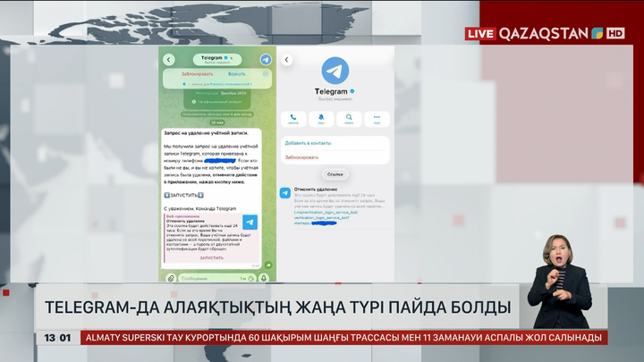Viewport: 644px width, 362px height.
Task: Tap the microphone voice message icon
Action: click(264, 278)
